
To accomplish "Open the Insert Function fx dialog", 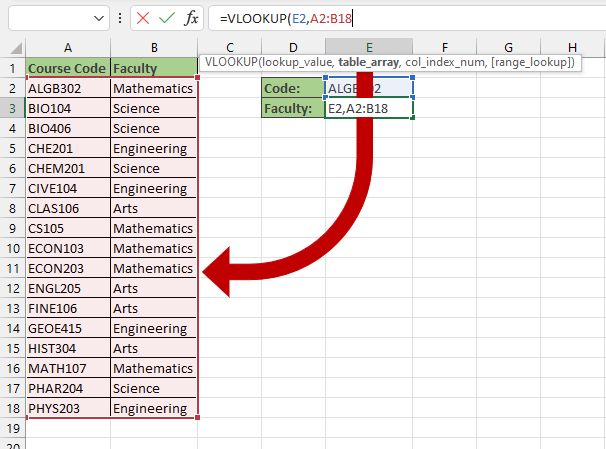I will pyautogui.click(x=191, y=18).
